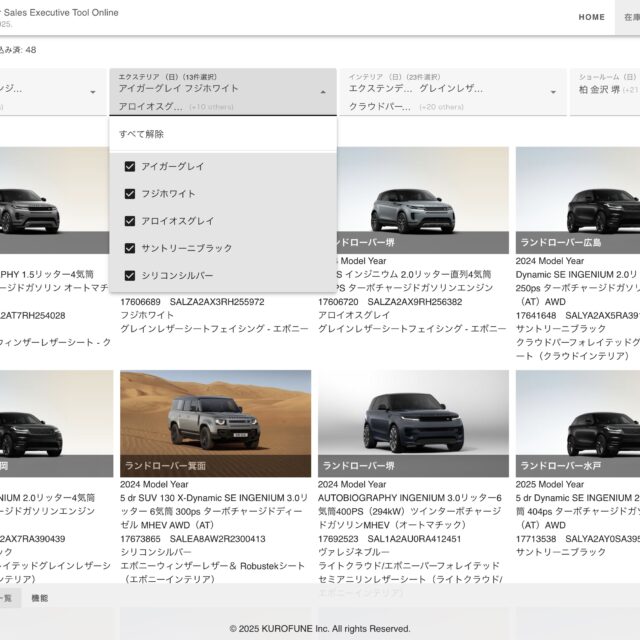Click すべて解除 to clear all
This screenshot has height=640, width=640.
[x=142, y=134]
